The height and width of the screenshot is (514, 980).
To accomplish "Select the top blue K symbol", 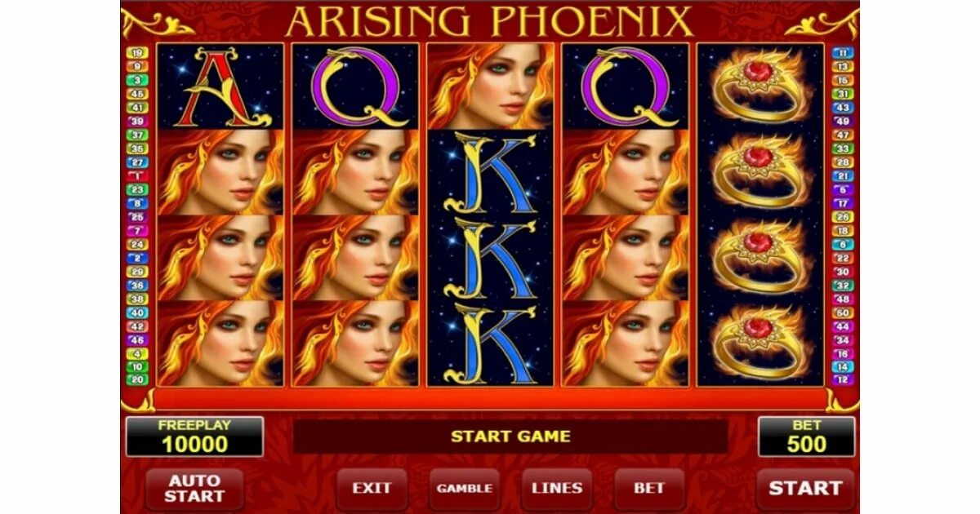I will coord(490,171).
